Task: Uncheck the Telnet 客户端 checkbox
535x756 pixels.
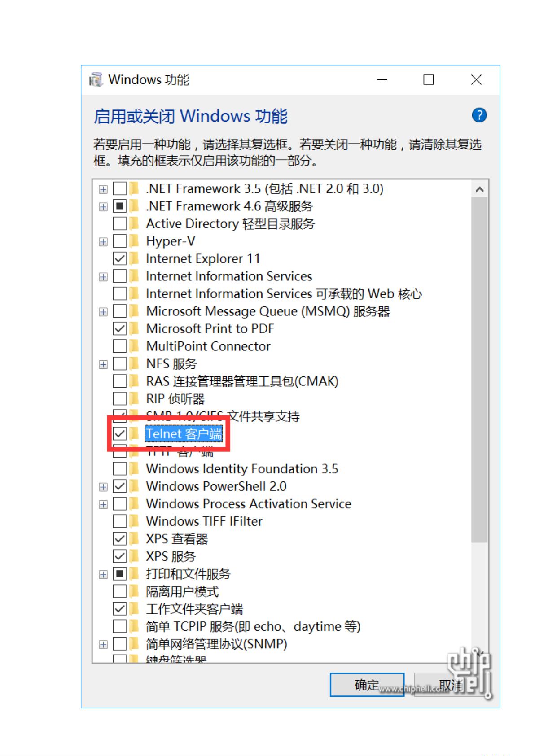Action: [x=119, y=434]
